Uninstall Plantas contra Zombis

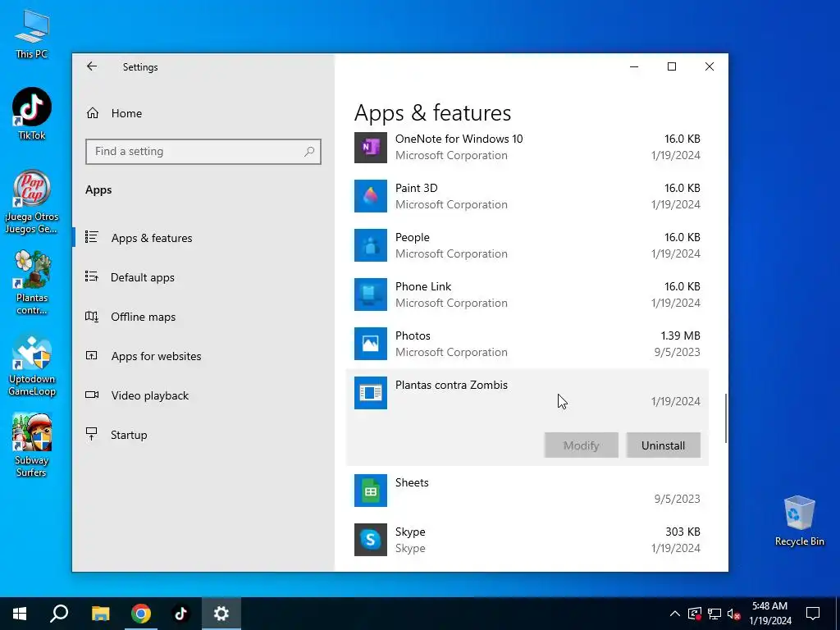663,445
